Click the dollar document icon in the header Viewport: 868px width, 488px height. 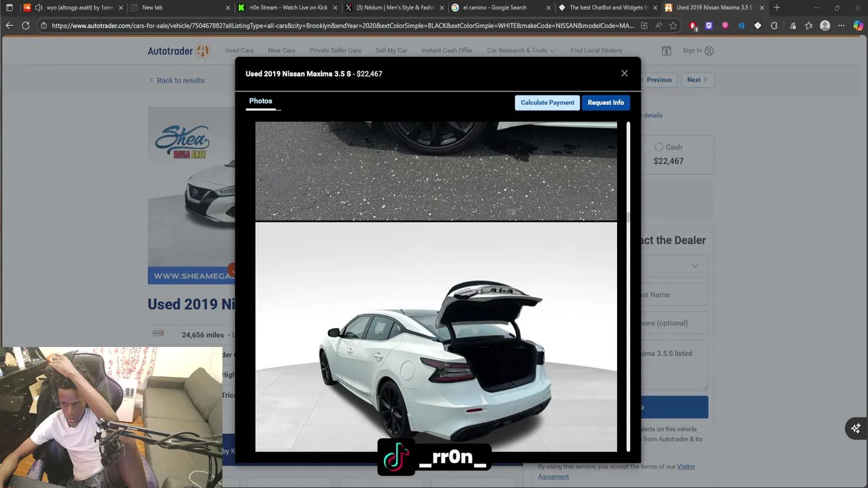667,51
